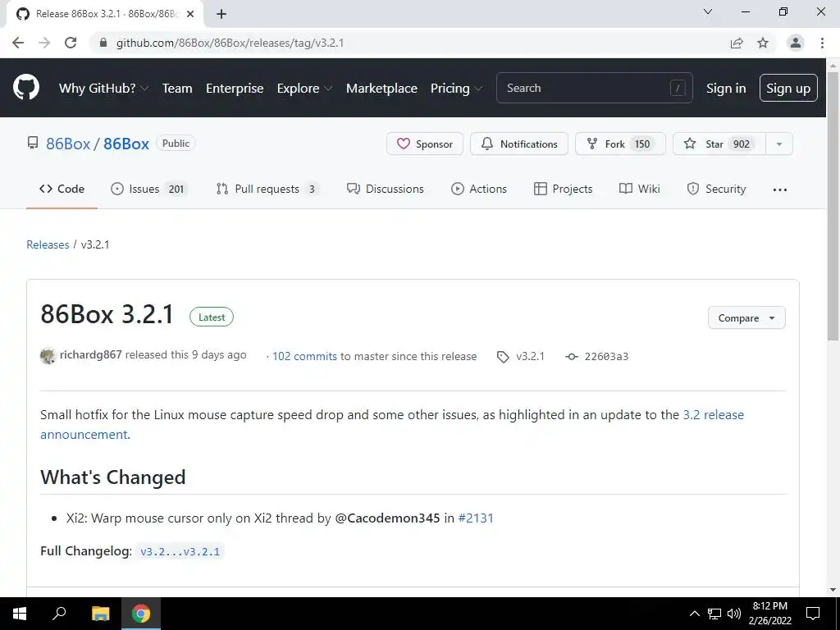The image size is (840, 630).
Task: Click the Sign up button
Action: [788, 88]
